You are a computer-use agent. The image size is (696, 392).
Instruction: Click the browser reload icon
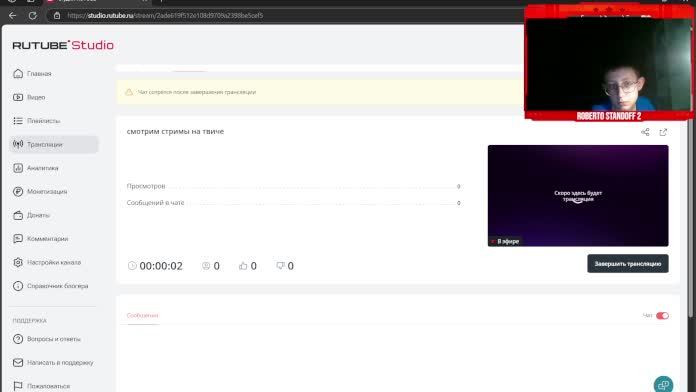coord(32,16)
